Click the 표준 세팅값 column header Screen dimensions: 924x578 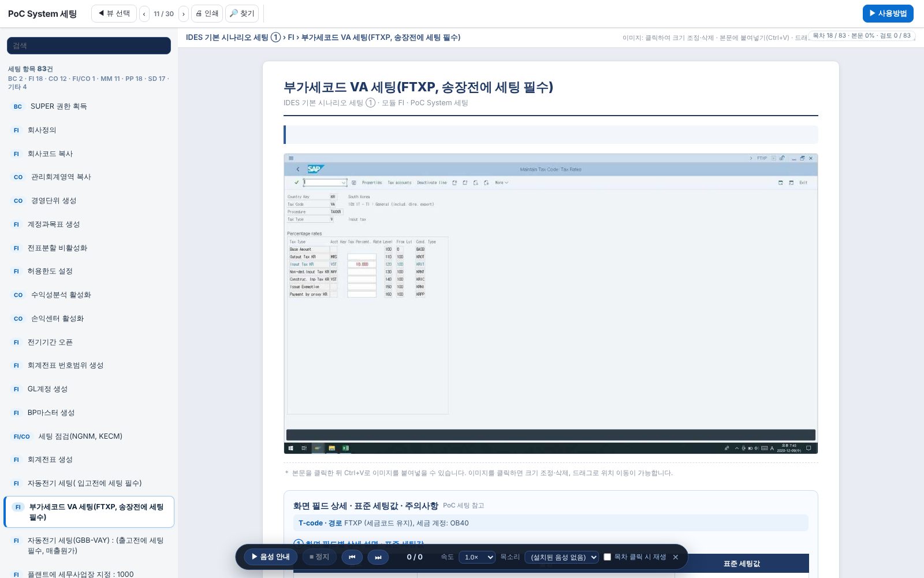742,564
